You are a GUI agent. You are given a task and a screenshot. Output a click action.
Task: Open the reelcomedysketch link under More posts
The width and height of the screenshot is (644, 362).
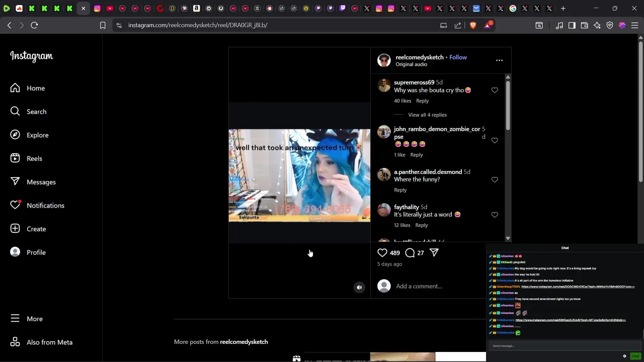(244, 342)
